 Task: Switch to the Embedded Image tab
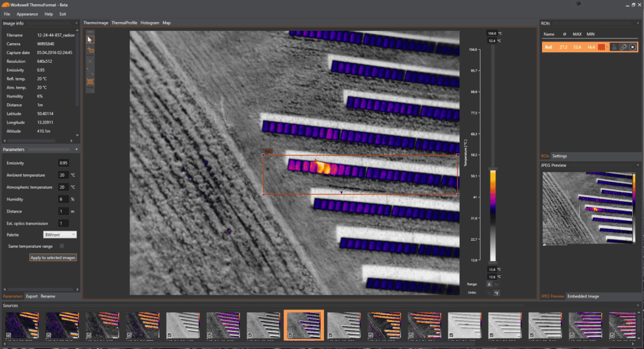(x=583, y=296)
